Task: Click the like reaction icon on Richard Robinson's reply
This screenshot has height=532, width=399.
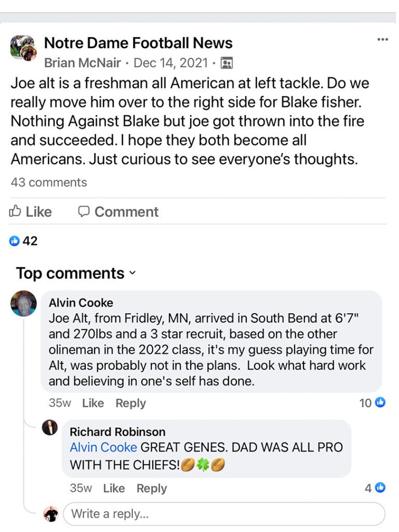Action: tap(380, 488)
